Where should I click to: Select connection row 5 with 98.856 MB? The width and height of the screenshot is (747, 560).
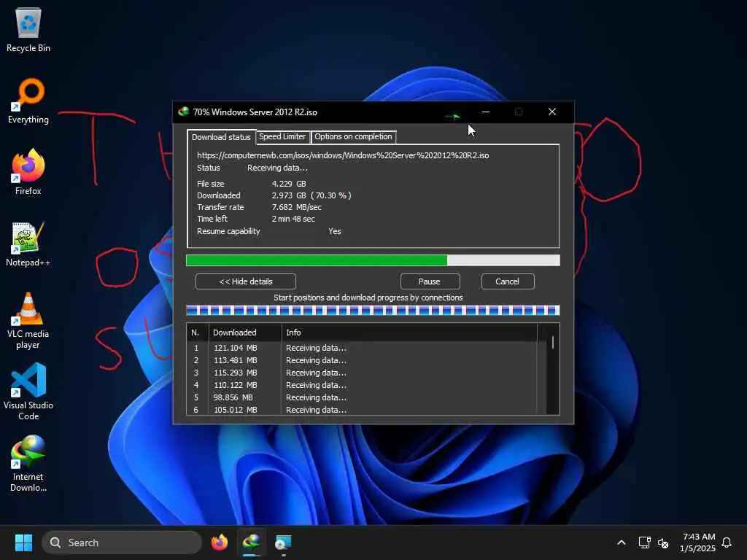tap(362, 397)
